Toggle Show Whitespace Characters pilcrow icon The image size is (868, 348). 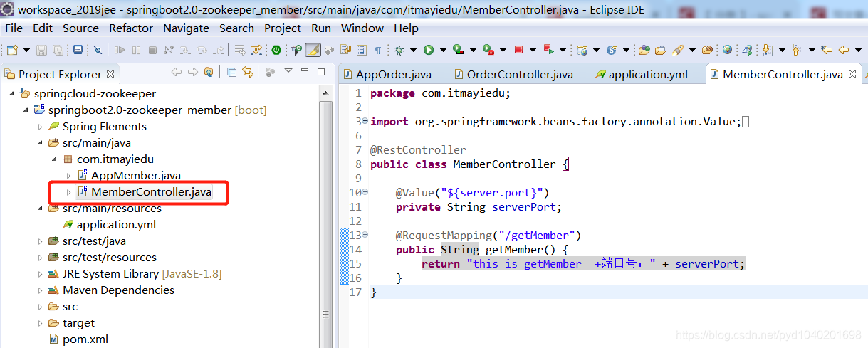pyautogui.click(x=377, y=50)
